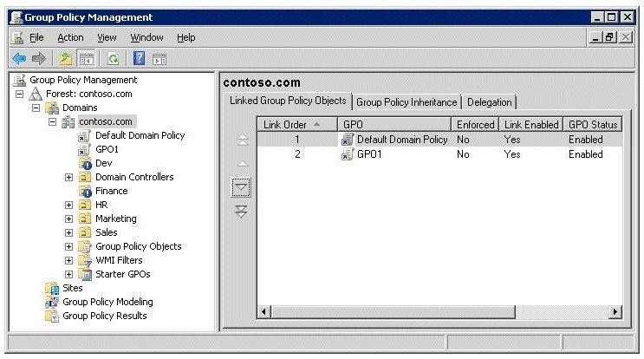Click the Finance OU icon in tree

(x=85, y=192)
